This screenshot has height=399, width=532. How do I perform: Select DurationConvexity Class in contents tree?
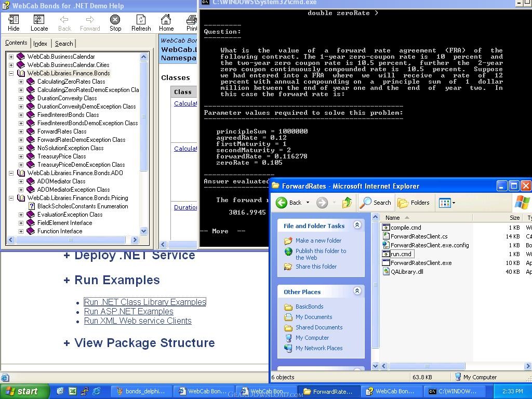(67, 98)
